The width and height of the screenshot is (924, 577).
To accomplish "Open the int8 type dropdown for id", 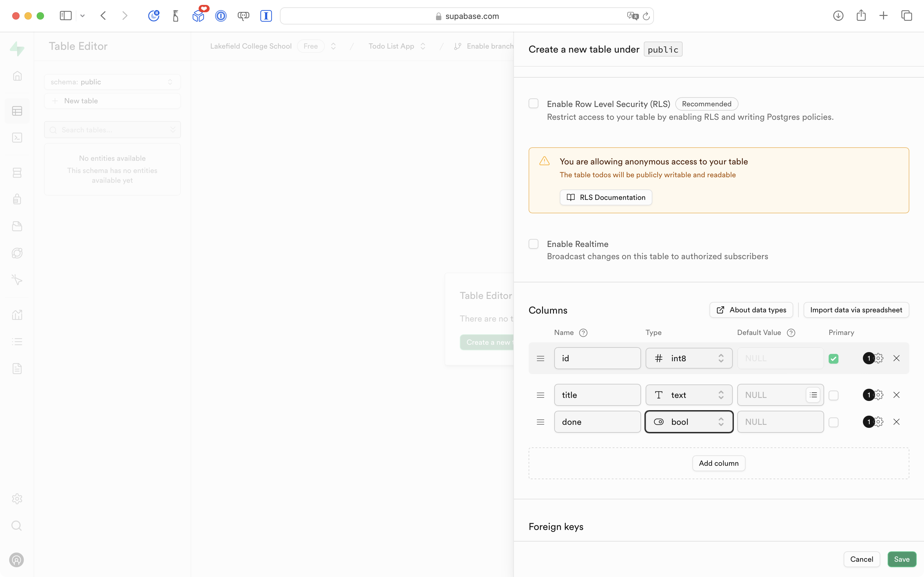I will click(689, 358).
